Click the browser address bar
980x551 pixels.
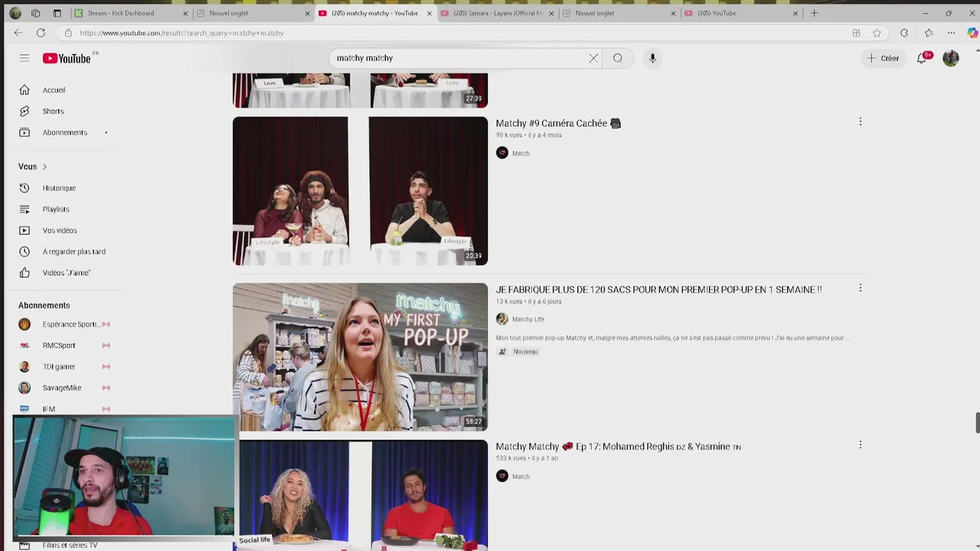(452, 33)
